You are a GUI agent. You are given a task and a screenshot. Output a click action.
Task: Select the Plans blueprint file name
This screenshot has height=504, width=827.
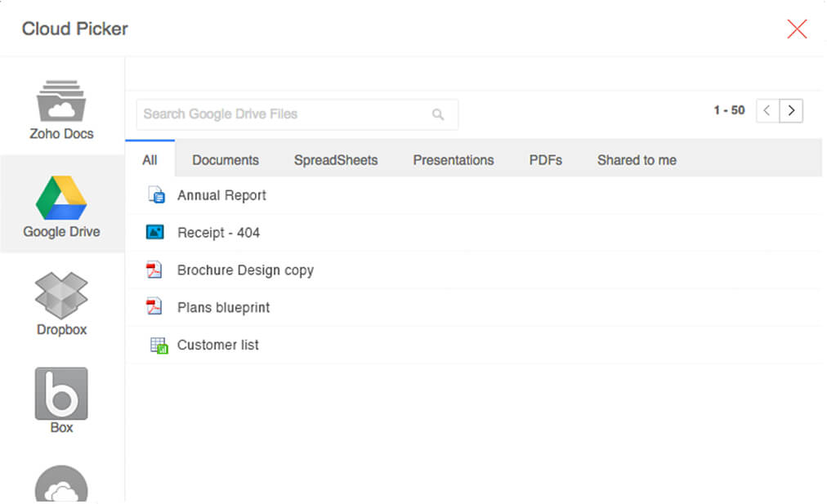point(223,308)
